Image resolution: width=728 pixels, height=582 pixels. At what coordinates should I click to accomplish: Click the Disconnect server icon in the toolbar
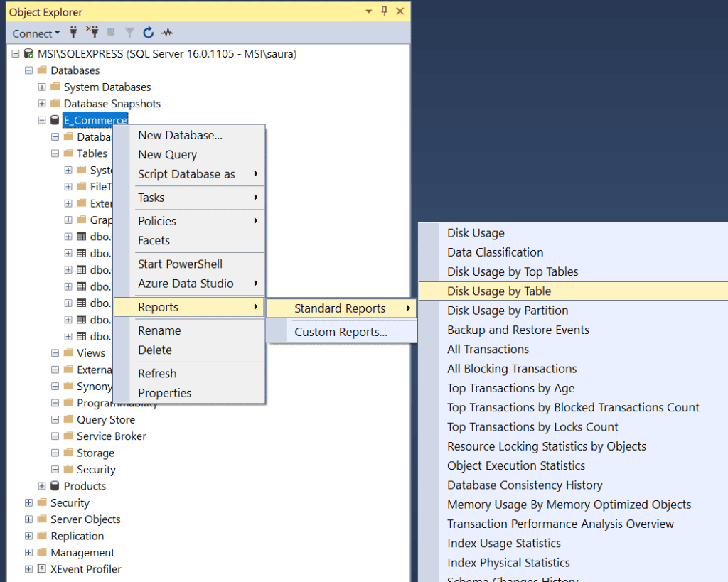(x=92, y=33)
